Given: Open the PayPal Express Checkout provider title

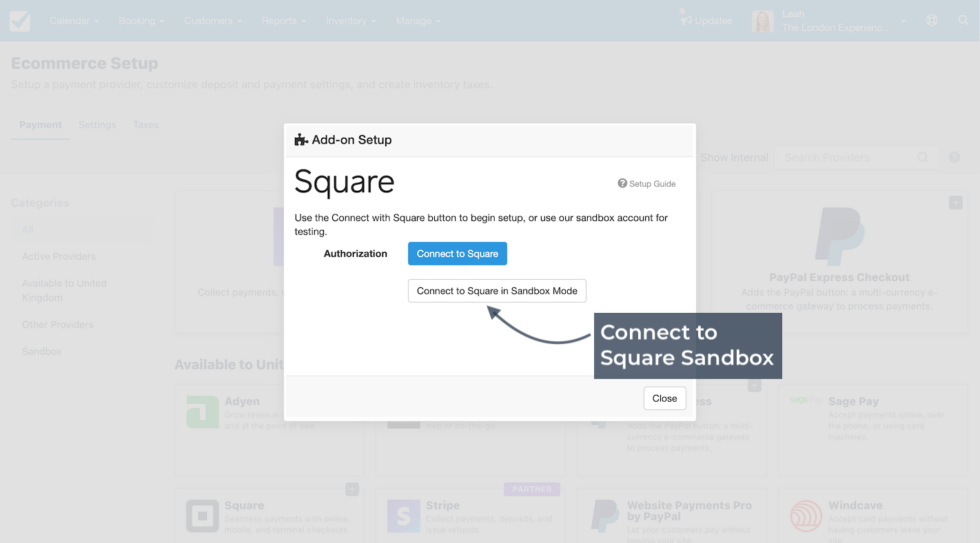Looking at the screenshot, I should click(839, 278).
